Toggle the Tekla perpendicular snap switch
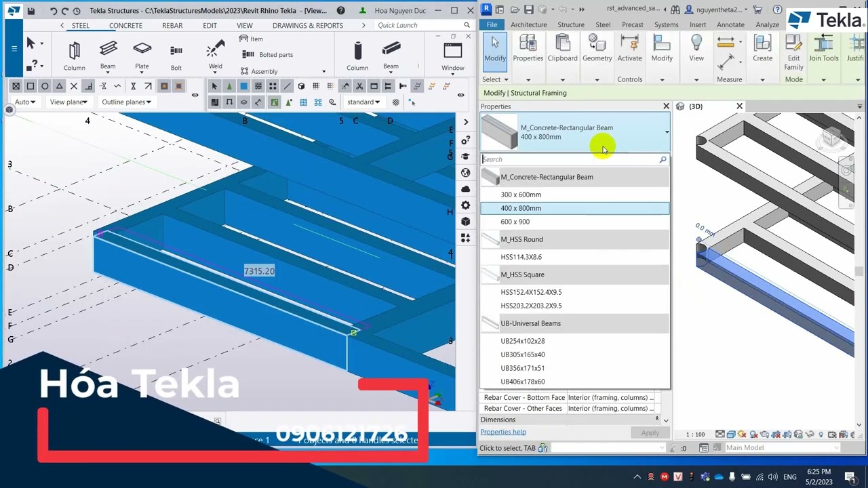 89,86
